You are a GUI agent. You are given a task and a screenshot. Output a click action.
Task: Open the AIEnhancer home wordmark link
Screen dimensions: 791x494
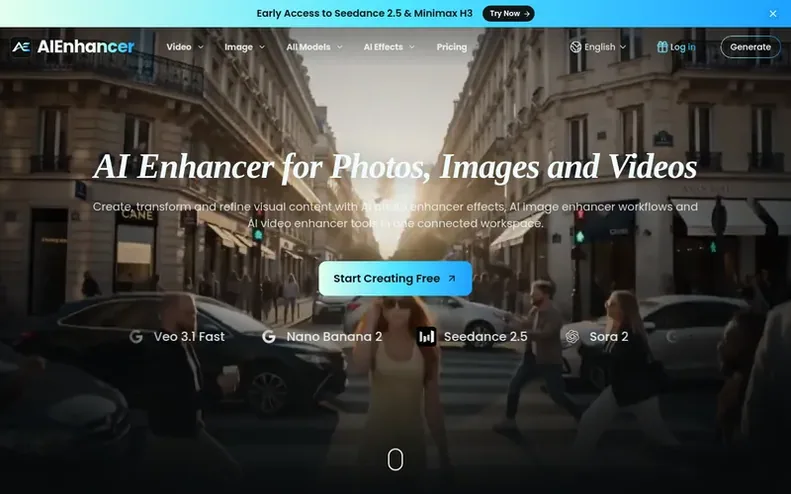[x=86, y=47]
